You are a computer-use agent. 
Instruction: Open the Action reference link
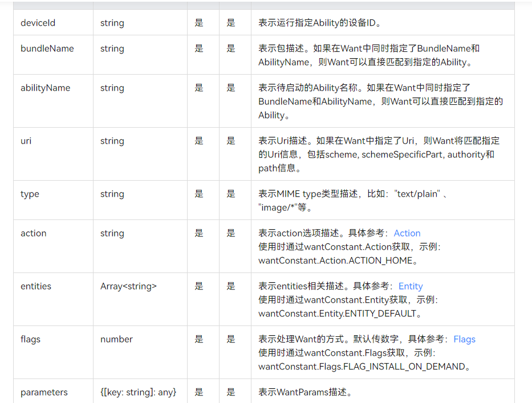tap(407, 233)
